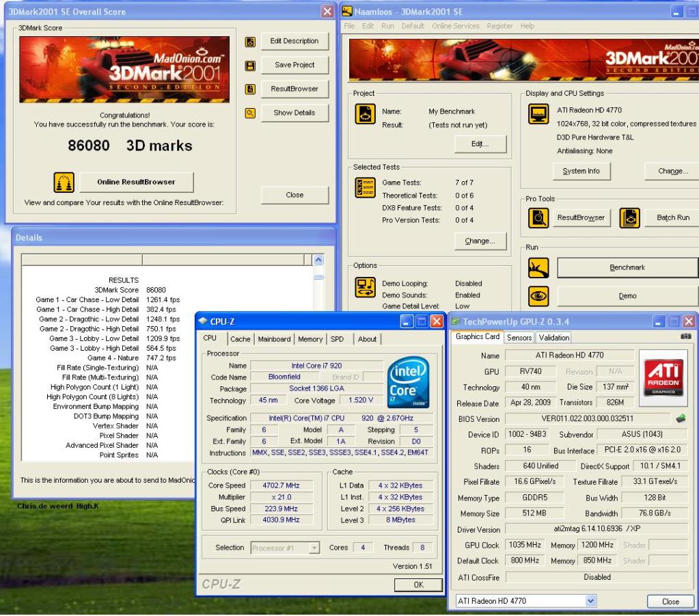This screenshot has height=616, width=699.
Task: Click the BIOS save chip icon in GPU-Z
Action: [x=681, y=418]
